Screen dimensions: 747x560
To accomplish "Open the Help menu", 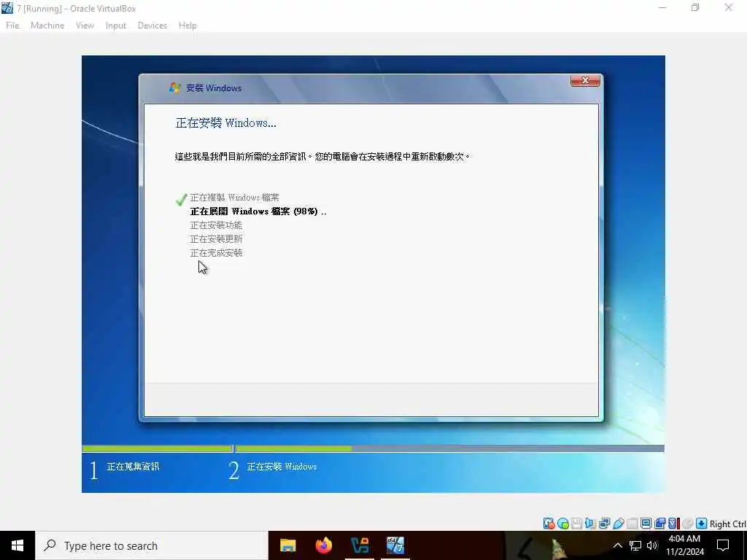I will click(x=187, y=26).
